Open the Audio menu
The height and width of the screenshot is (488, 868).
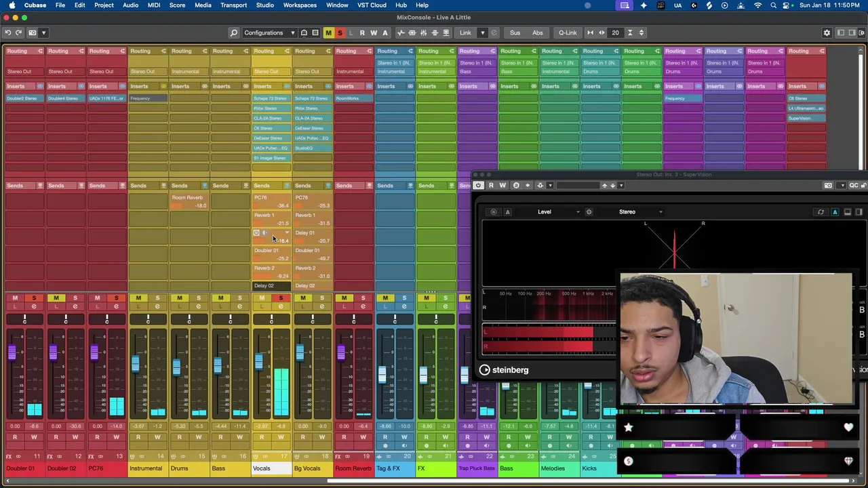(x=130, y=5)
